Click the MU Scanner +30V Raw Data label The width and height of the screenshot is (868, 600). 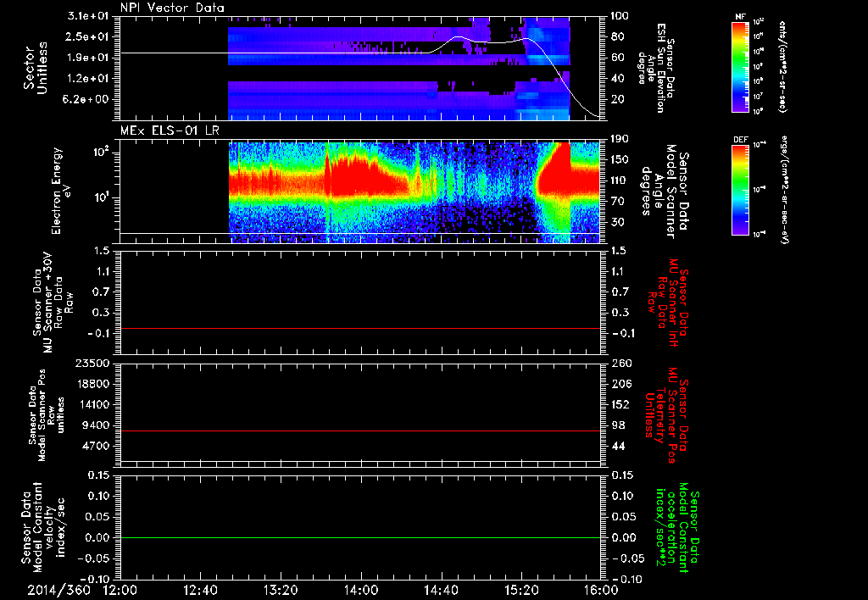pos(52,303)
